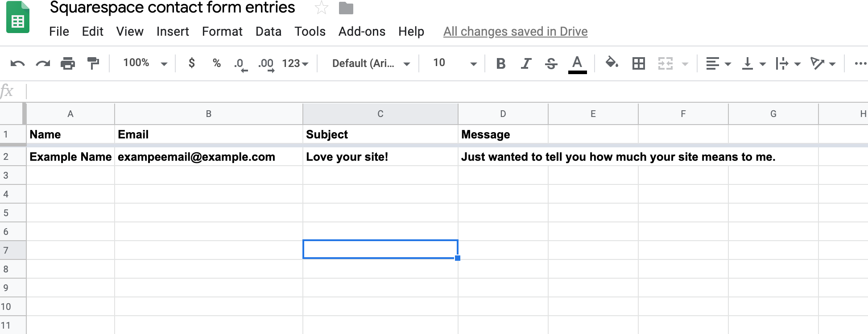Select column E header
Screen dimensions: 868x334
click(593, 114)
